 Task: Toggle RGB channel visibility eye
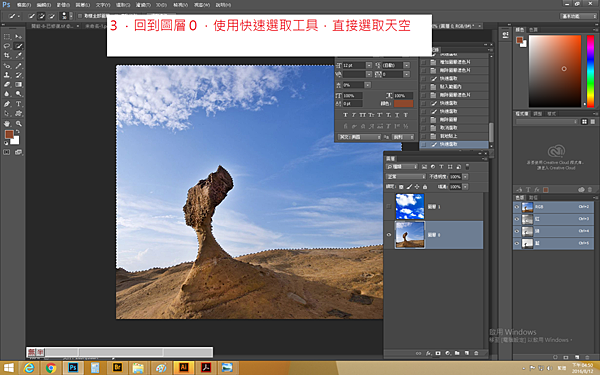point(517,207)
